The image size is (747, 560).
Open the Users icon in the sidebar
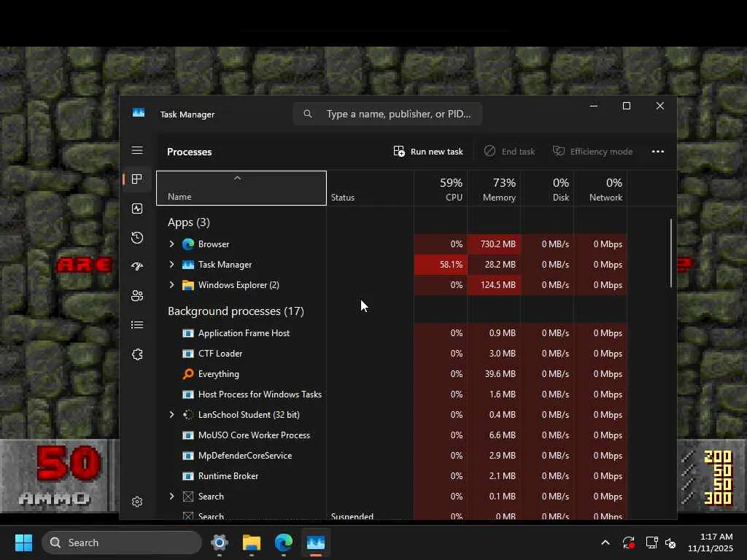[x=137, y=296]
